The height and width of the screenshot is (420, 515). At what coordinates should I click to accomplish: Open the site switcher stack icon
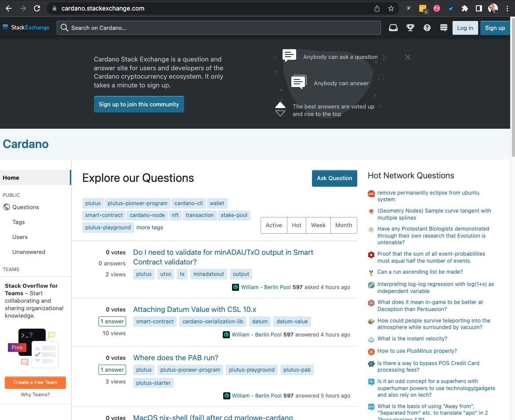click(x=444, y=28)
